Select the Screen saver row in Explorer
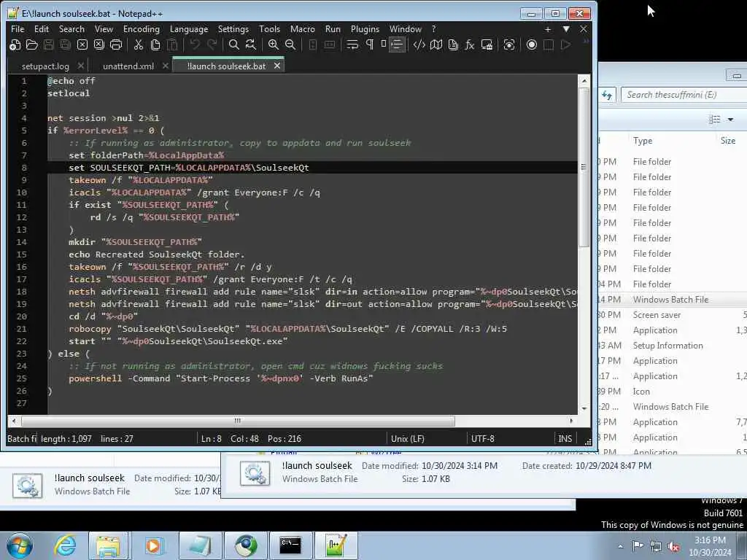Viewport: 747px width, 560px height. pos(673,315)
